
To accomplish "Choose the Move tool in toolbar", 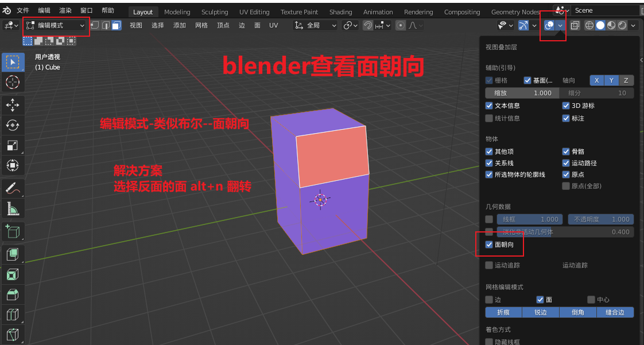I will 13,105.
